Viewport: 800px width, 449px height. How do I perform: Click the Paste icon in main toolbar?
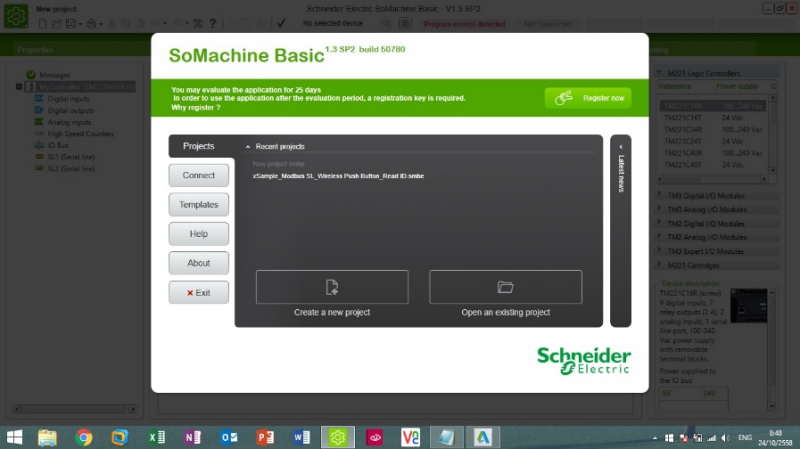tap(139, 23)
